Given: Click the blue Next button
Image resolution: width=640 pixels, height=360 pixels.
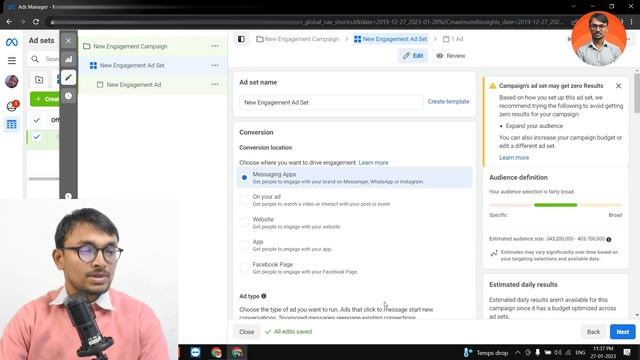Looking at the screenshot, I should (622, 332).
